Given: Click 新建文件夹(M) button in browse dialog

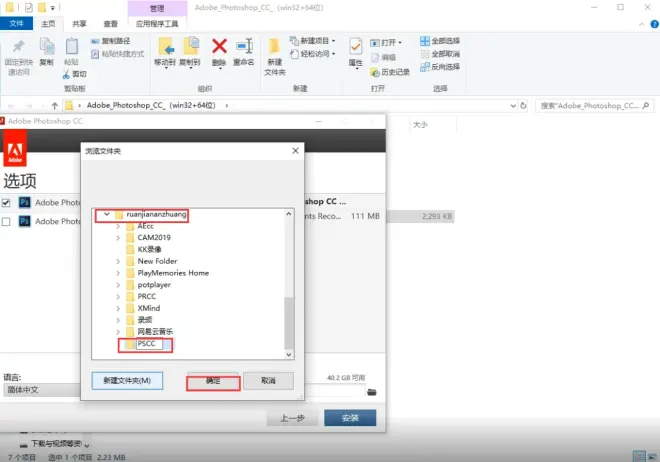Looking at the screenshot, I should [x=127, y=381].
